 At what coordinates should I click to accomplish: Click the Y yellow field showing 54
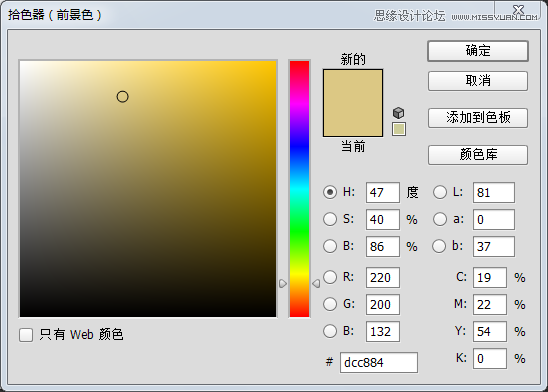tap(490, 332)
